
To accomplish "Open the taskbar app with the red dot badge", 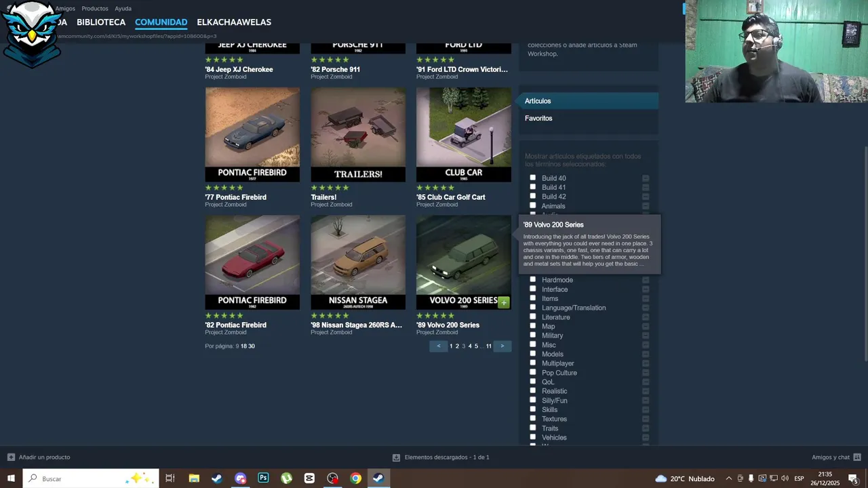I will (x=332, y=479).
